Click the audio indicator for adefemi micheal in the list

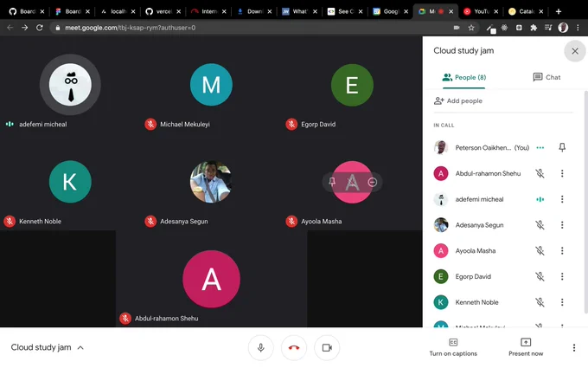coord(540,199)
